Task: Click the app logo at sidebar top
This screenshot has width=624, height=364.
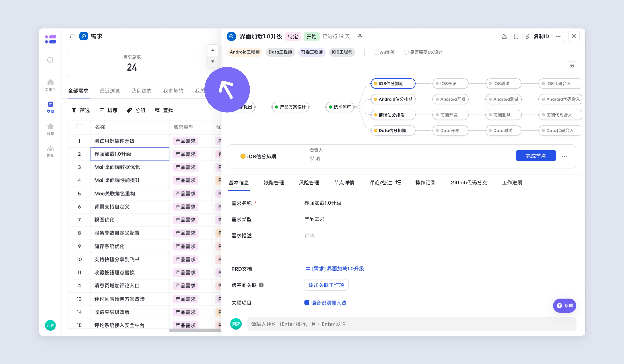Action: pos(50,39)
